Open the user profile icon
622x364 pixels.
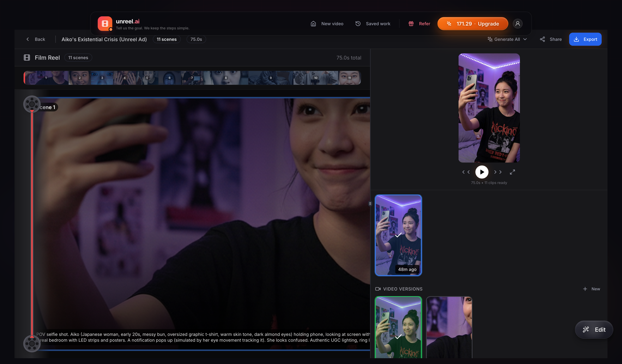click(x=518, y=24)
